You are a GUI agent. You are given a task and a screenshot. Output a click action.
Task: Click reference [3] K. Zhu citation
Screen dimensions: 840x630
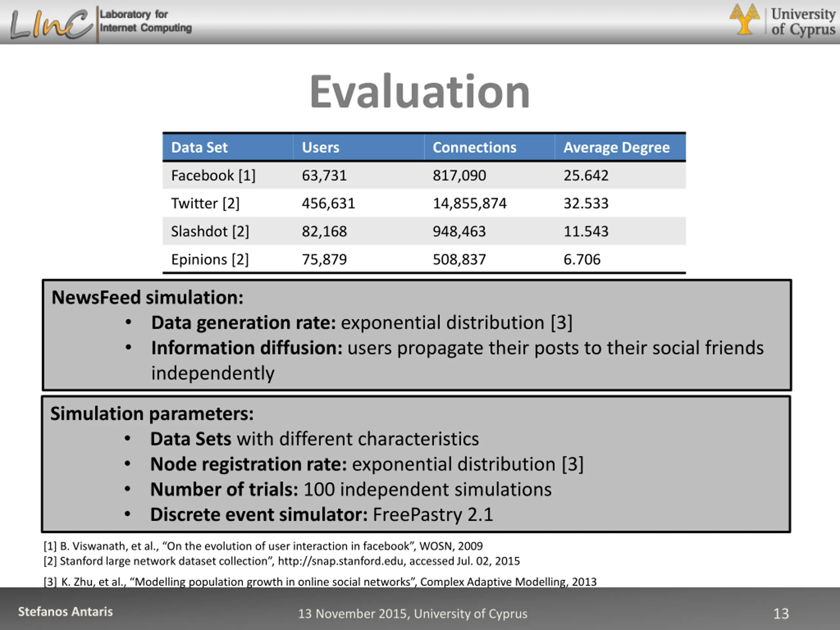[x=320, y=582]
